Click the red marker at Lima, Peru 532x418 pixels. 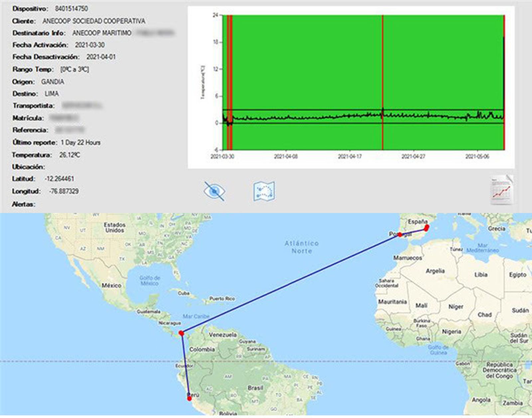[x=190, y=398]
